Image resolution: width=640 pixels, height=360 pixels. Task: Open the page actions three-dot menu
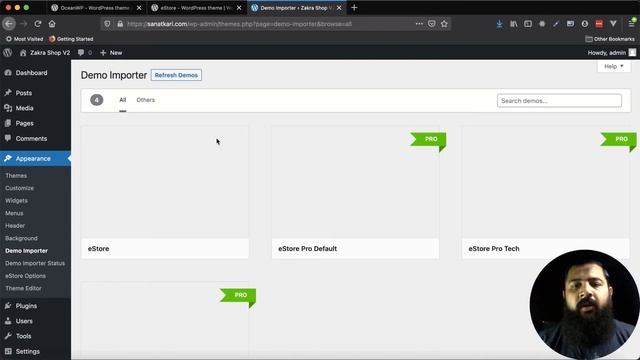coord(419,24)
